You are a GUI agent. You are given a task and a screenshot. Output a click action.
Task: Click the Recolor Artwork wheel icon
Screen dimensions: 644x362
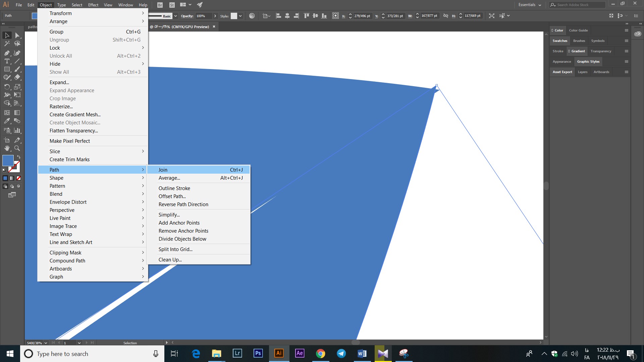pos(252,16)
